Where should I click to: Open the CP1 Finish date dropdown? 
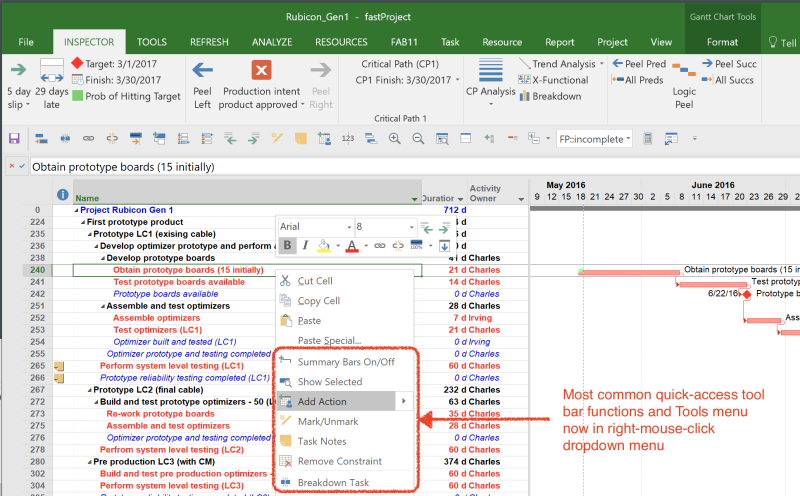[x=457, y=80]
